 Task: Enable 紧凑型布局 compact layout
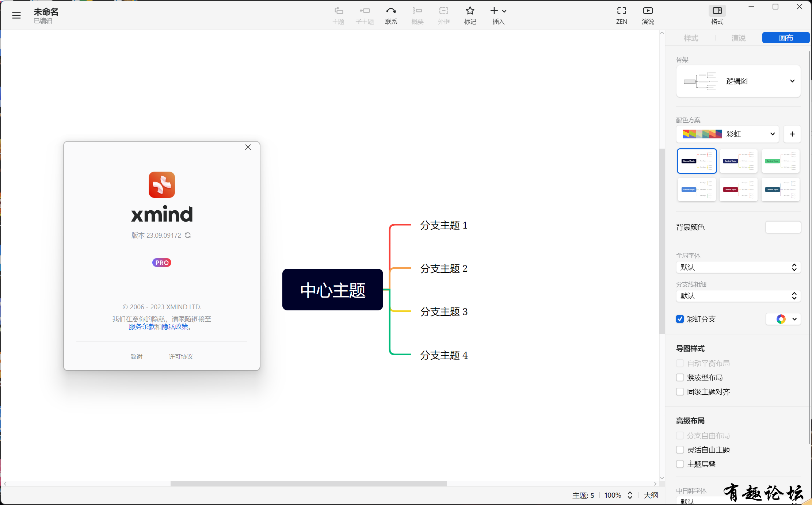tap(680, 378)
